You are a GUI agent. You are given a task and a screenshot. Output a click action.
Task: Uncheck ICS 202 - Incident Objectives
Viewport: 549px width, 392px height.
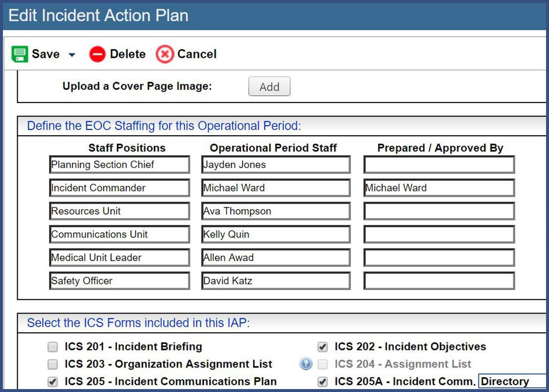pos(323,347)
